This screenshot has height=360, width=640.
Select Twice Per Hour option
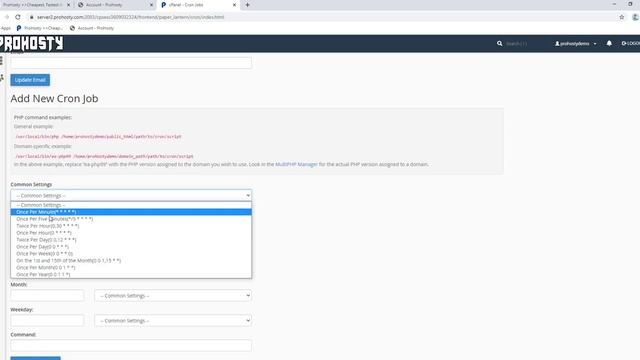tap(131, 226)
